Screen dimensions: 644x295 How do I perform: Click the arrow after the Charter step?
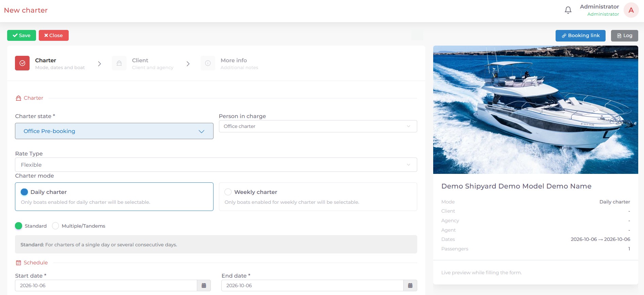(x=99, y=64)
